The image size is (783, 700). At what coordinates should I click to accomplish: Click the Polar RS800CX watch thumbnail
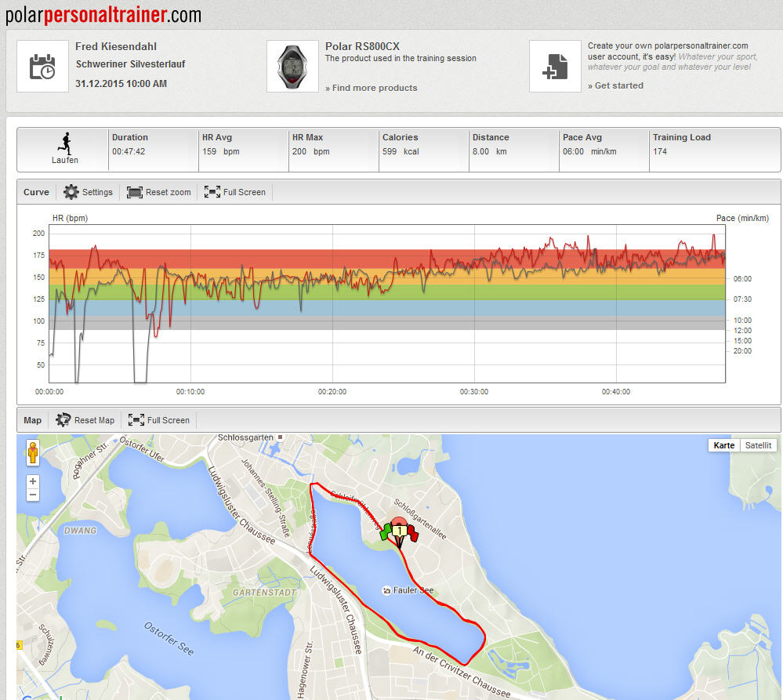292,67
